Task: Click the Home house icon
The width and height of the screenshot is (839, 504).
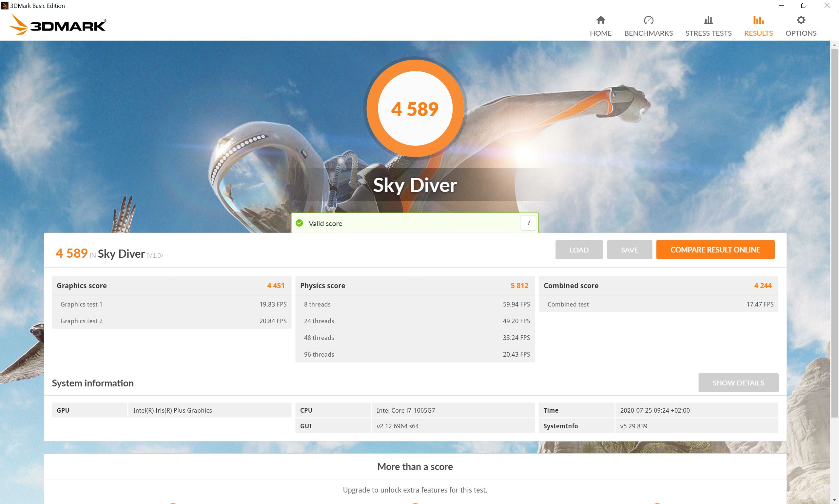Action: coord(600,20)
